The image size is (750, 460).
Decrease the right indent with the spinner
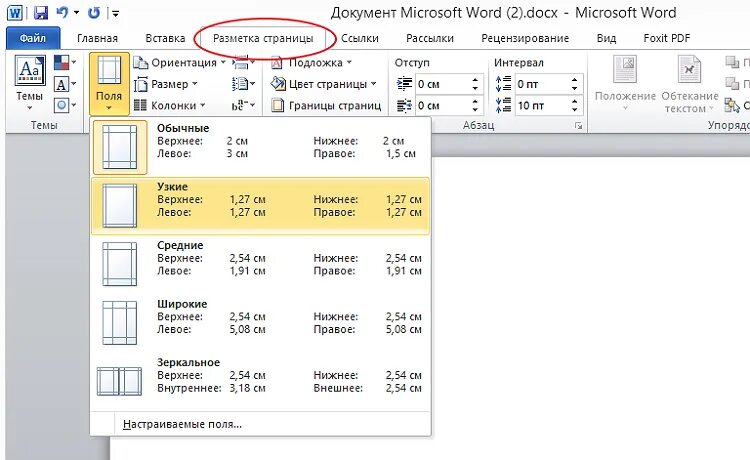475,110
